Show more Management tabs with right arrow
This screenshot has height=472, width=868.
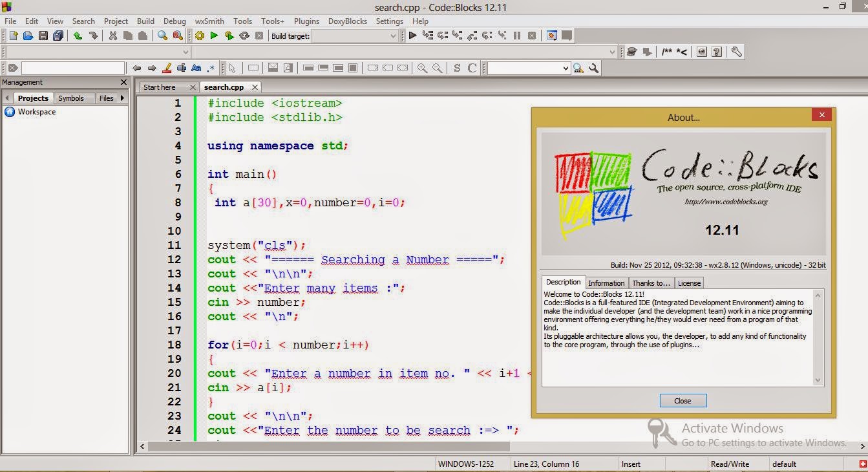pyautogui.click(x=122, y=98)
